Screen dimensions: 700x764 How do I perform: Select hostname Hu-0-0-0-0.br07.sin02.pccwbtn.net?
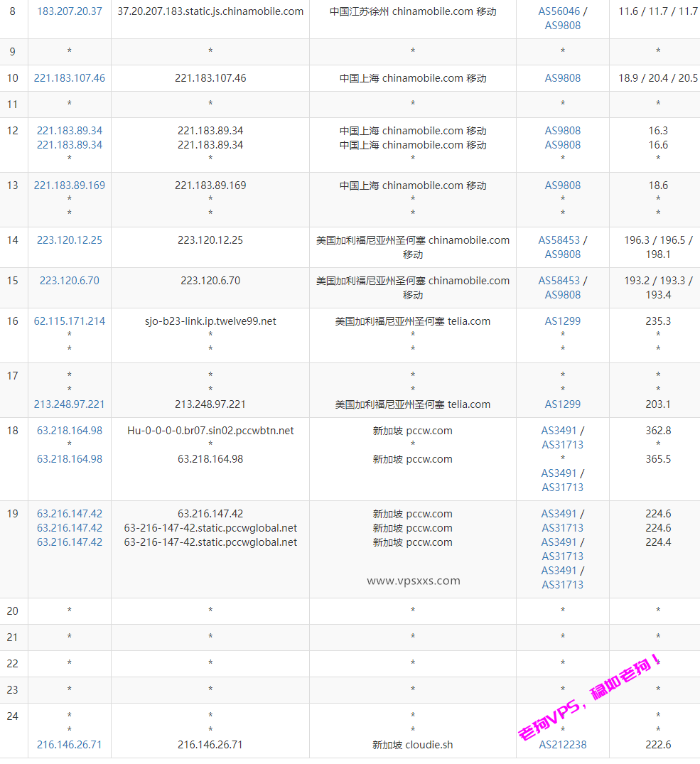pyautogui.click(x=210, y=431)
